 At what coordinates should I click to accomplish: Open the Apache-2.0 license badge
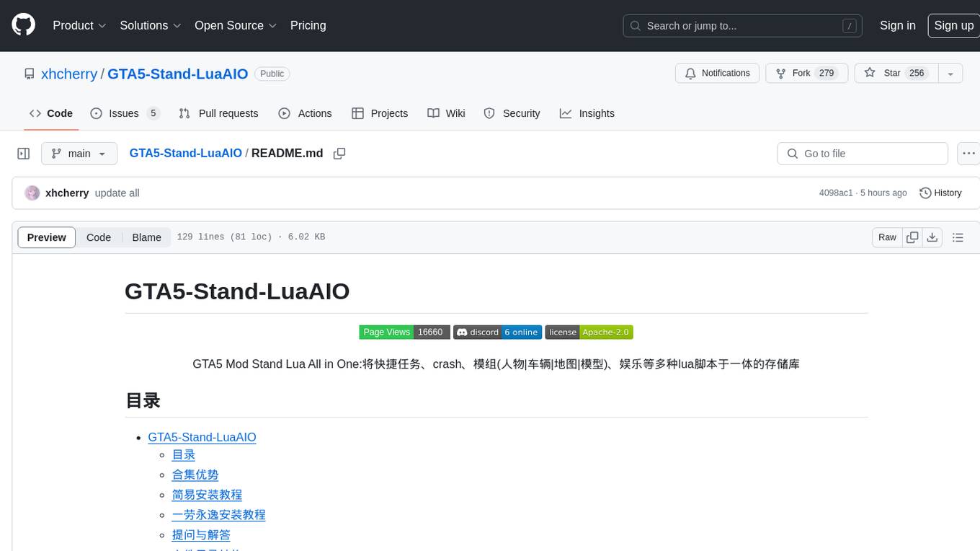point(589,332)
